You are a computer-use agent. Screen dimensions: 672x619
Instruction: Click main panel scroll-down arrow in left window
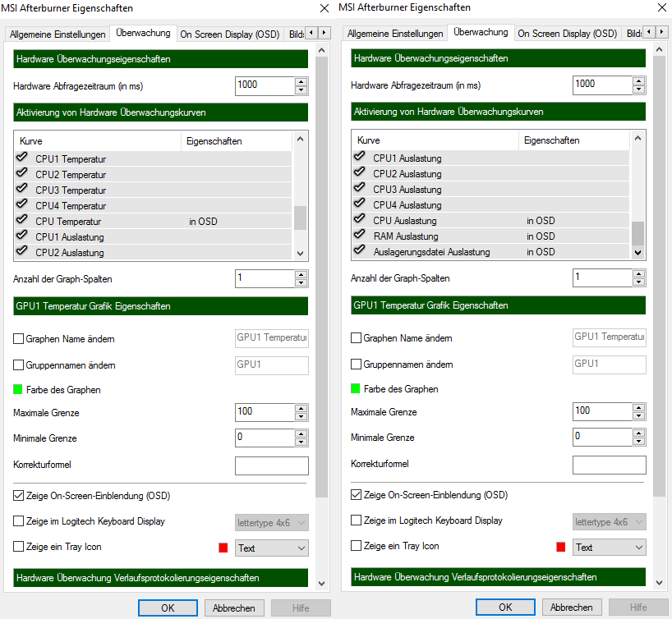322,584
